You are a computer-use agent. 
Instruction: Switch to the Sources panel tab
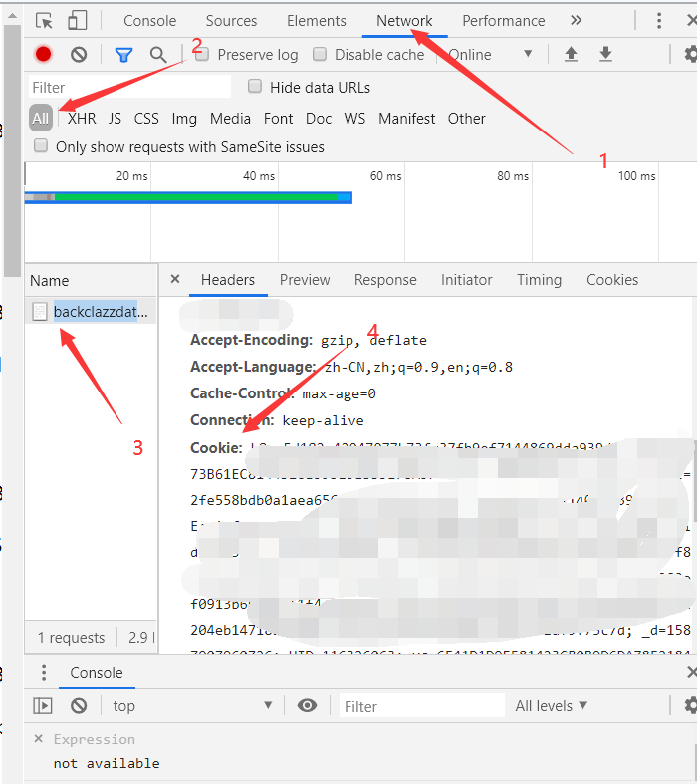pyautogui.click(x=232, y=21)
